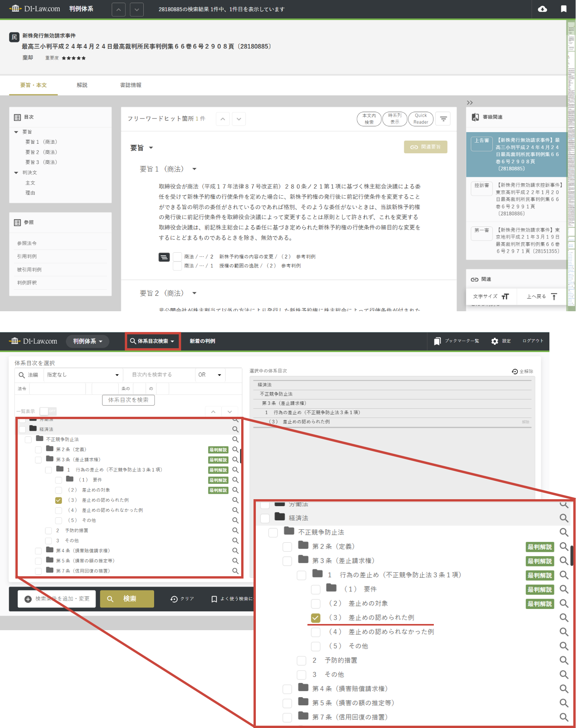Check the 経済法 checkbox in the tree
This screenshot has width=576, height=728.
click(x=23, y=429)
